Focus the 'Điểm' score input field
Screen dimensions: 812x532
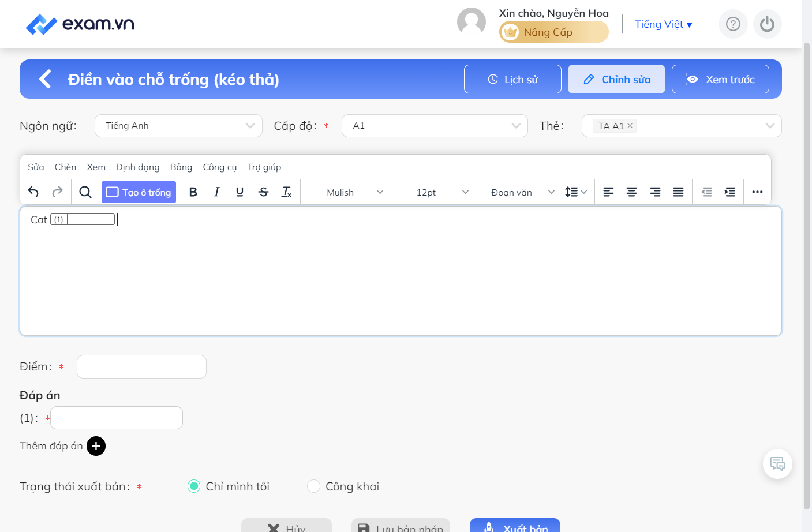click(141, 367)
